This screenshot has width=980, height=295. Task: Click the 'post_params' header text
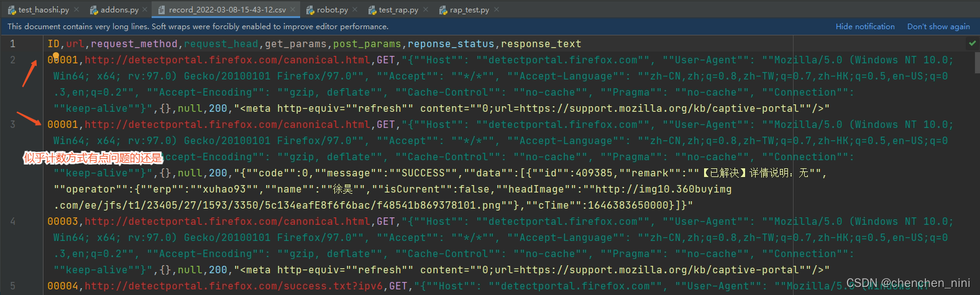pos(367,44)
